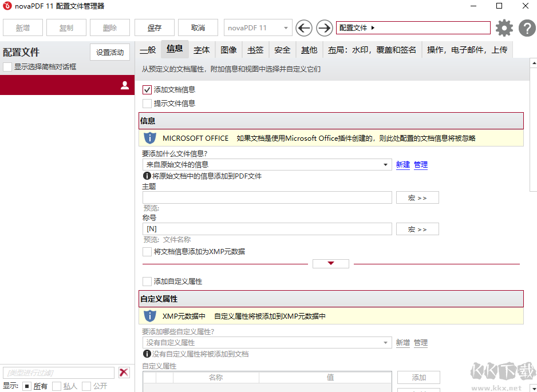
Task: Click in the 主题 text input field
Action: tap(266, 197)
